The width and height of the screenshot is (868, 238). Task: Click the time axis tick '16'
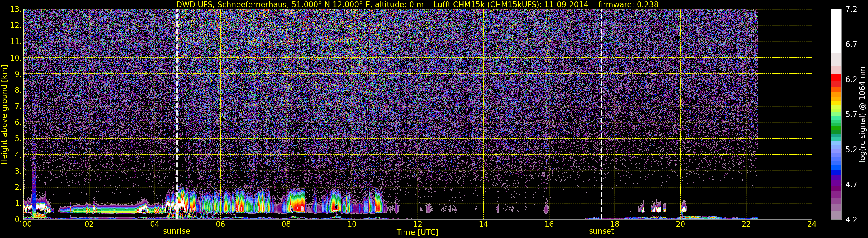(549, 224)
